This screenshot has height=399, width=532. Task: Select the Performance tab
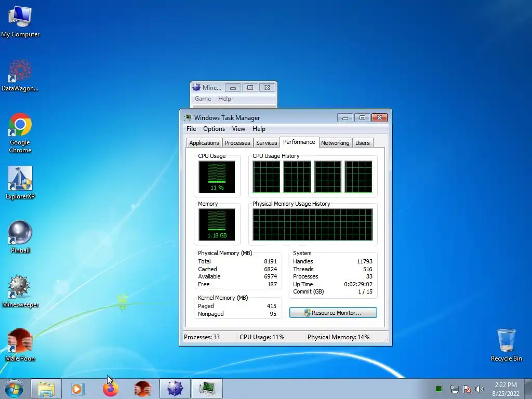pyautogui.click(x=299, y=142)
